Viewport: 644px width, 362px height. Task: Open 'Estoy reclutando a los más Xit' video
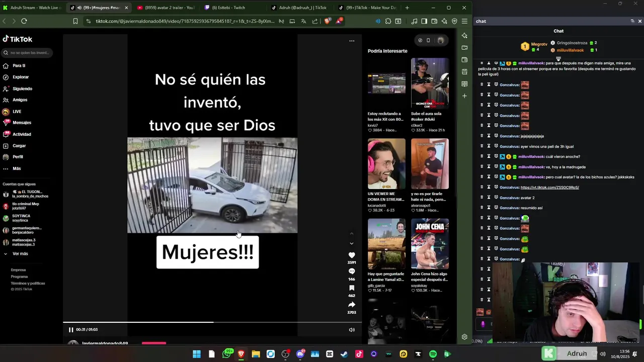point(386,83)
